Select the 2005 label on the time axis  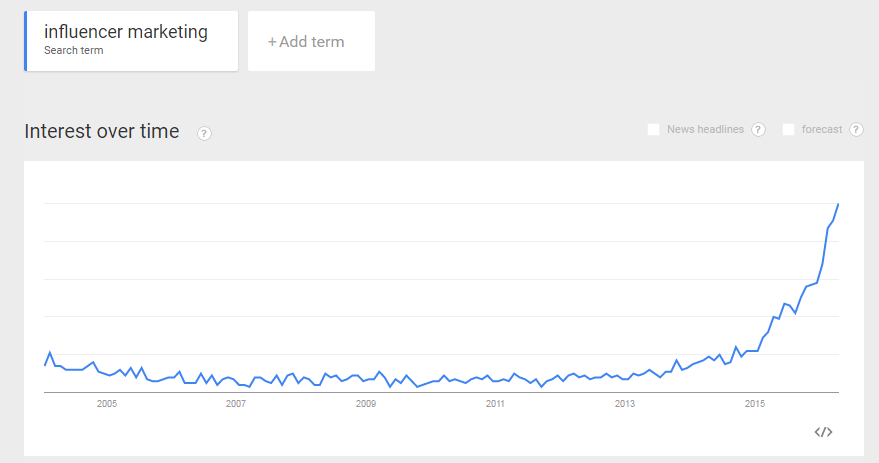click(107, 404)
